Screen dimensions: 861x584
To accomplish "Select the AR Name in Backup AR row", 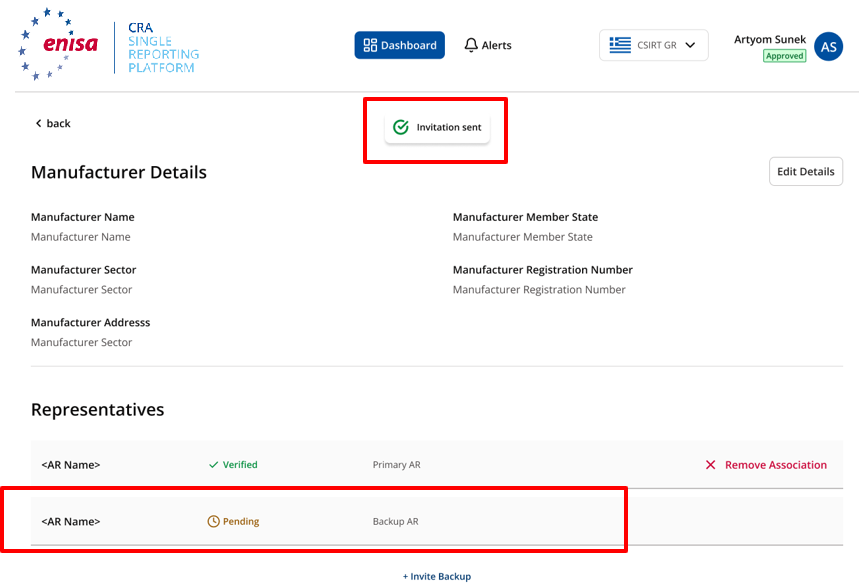I will click(71, 521).
